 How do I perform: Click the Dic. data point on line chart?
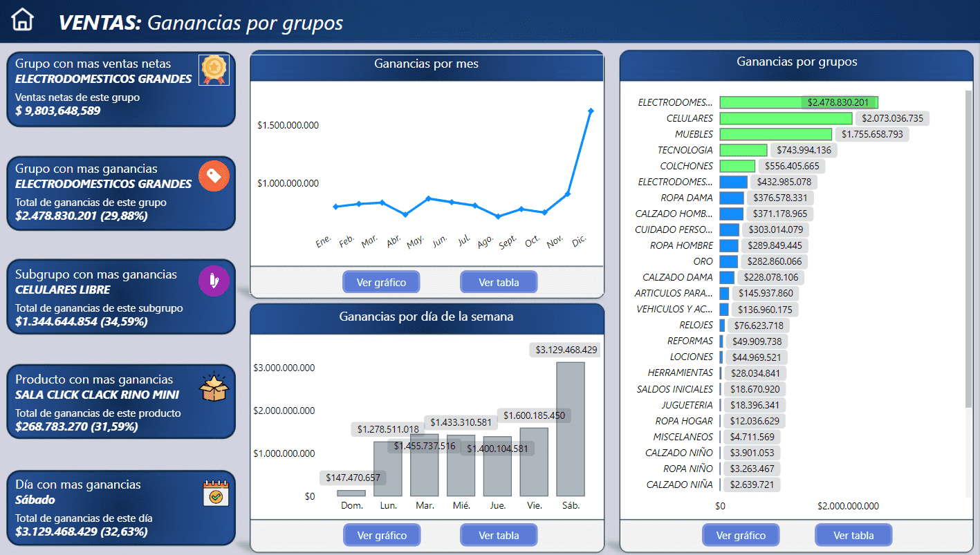coord(591,111)
